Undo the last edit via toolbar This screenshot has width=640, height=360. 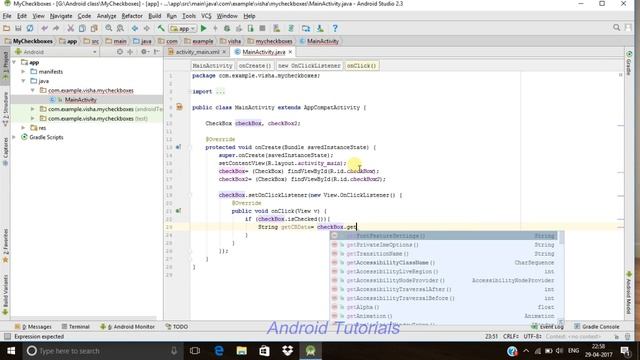(x=44, y=28)
